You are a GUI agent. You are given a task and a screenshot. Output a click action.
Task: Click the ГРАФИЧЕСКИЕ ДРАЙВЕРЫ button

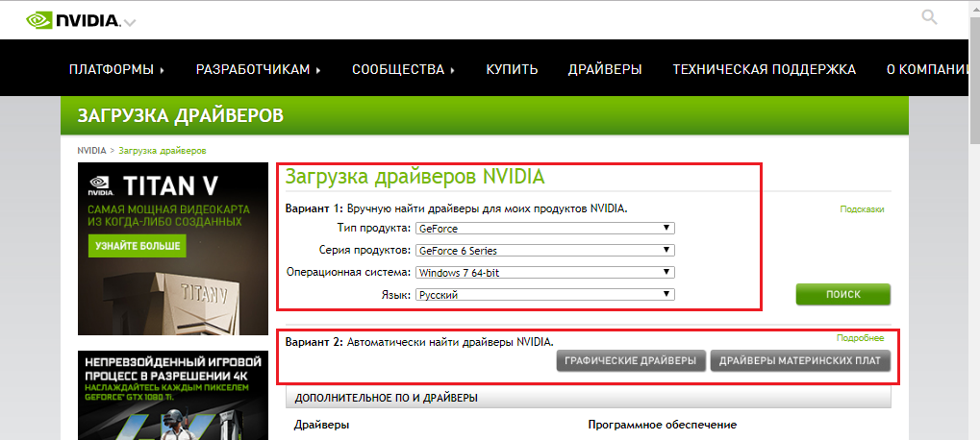click(x=631, y=360)
